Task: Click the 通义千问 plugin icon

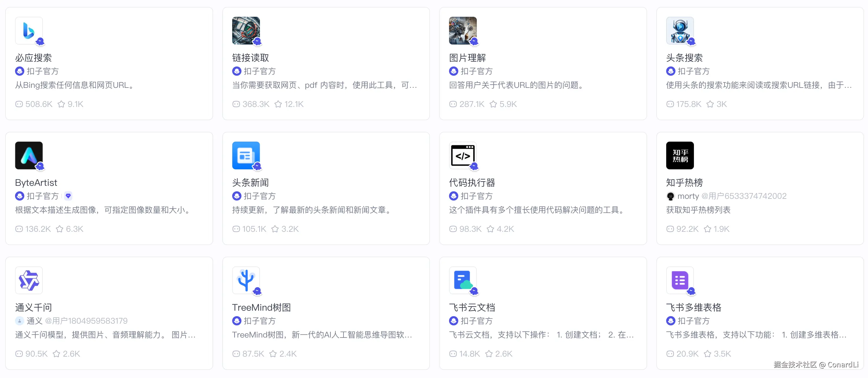Action: coord(29,280)
